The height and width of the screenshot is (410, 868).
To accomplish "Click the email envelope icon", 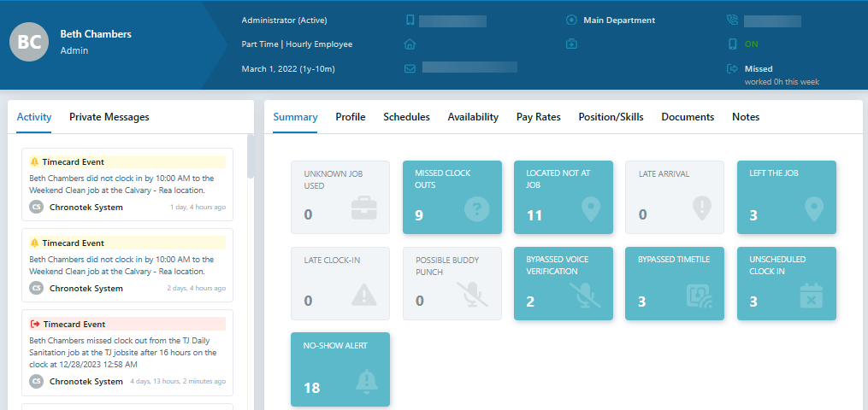I will (410, 69).
